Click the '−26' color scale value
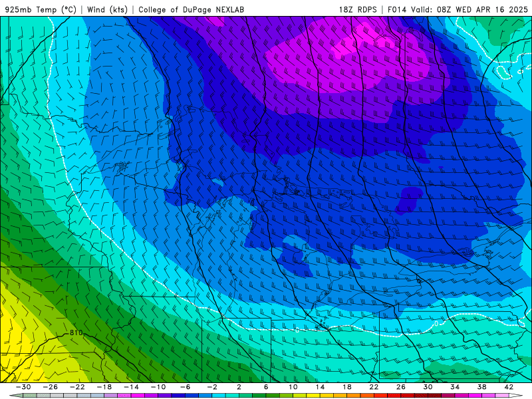 [51, 387]
